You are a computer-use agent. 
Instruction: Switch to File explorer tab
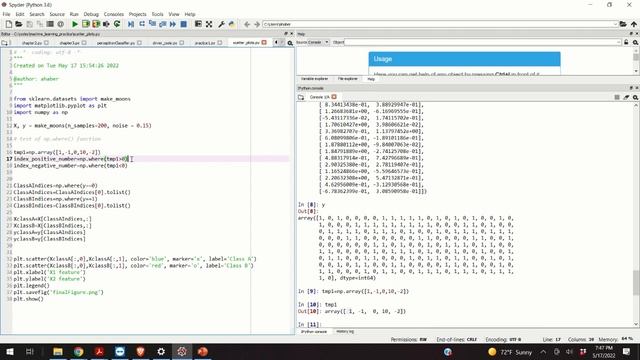click(347, 79)
